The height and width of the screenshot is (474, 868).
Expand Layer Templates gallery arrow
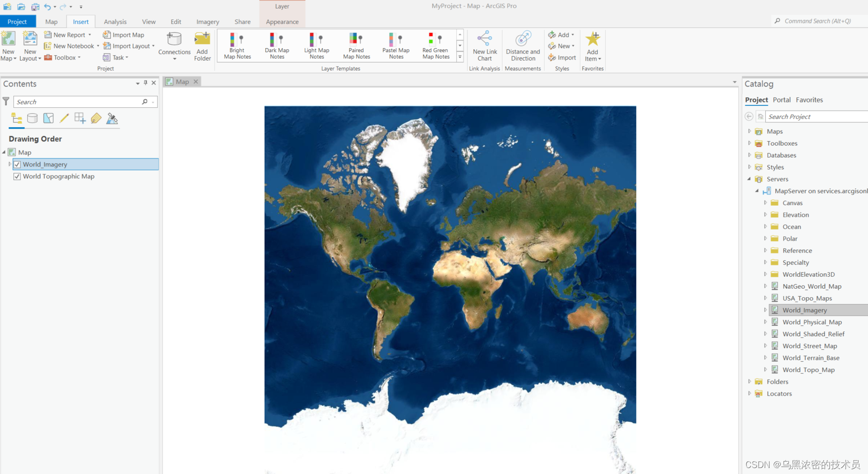click(460, 57)
